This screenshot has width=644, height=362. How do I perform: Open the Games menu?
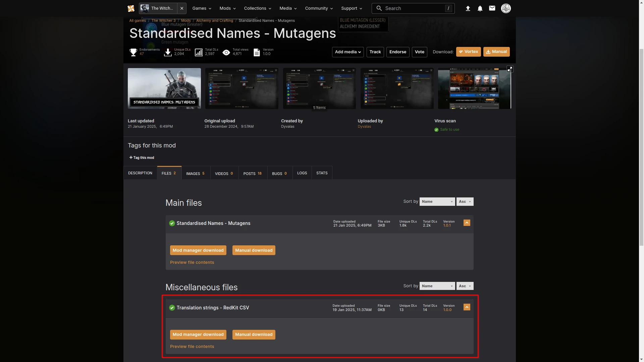pos(202,8)
